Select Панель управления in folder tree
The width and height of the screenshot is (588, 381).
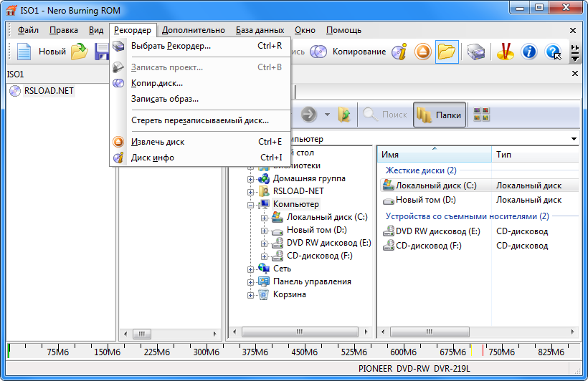pyautogui.click(x=312, y=281)
